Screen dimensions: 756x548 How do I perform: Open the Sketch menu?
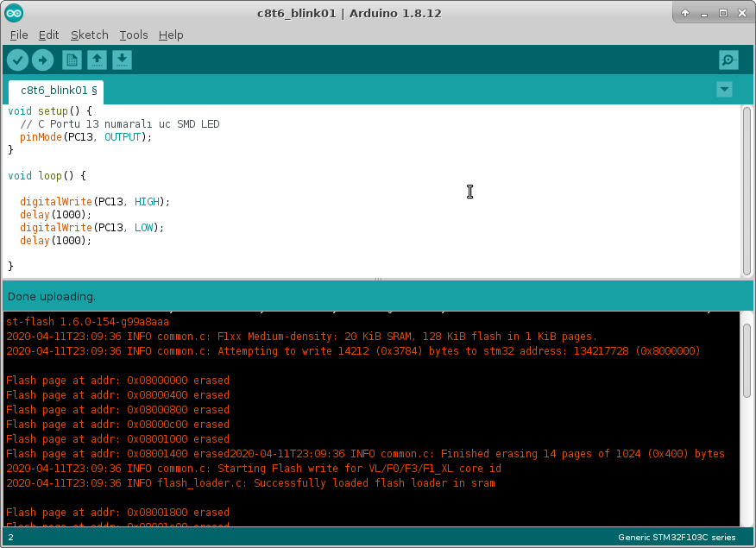[x=90, y=35]
